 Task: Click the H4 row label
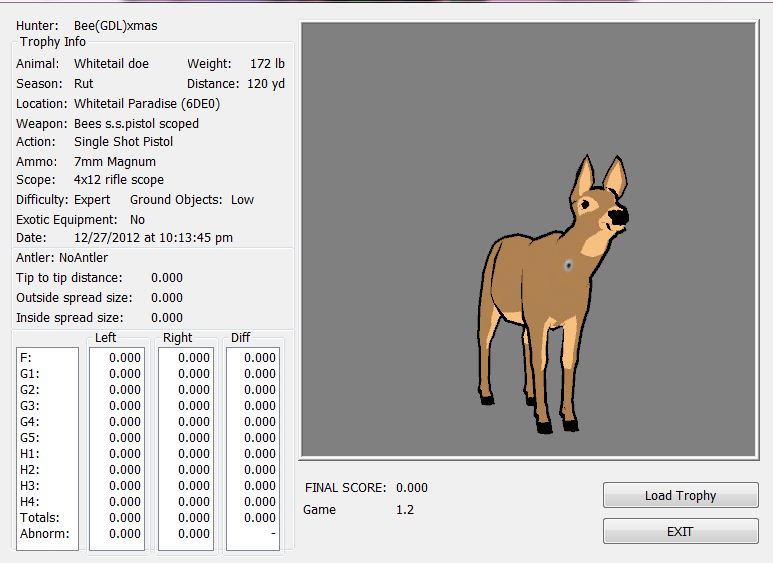tap(29, 501)
